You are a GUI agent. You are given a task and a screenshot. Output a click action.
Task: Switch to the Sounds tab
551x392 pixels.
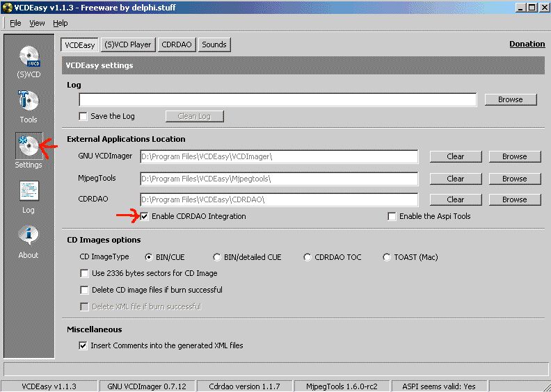point(214,44)
